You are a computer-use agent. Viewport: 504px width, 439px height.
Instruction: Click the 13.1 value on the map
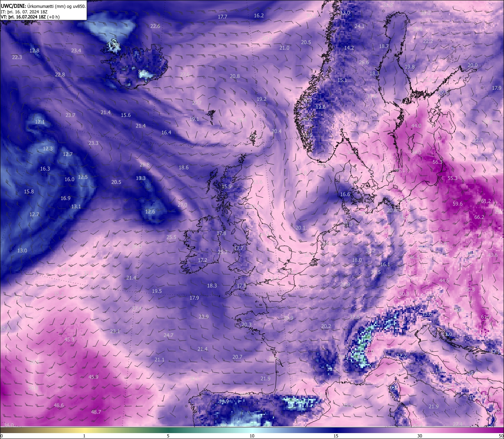click(x=76, y=206)
